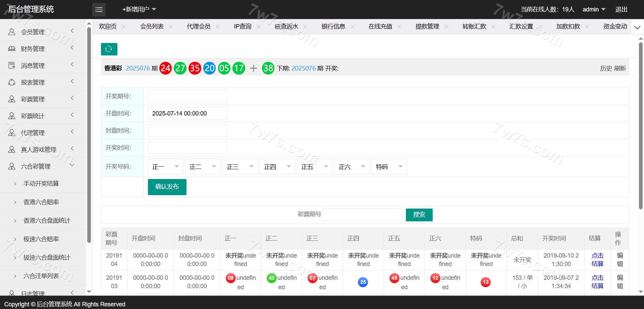Click the 消息管理 sidebar icon

[12, 65]
